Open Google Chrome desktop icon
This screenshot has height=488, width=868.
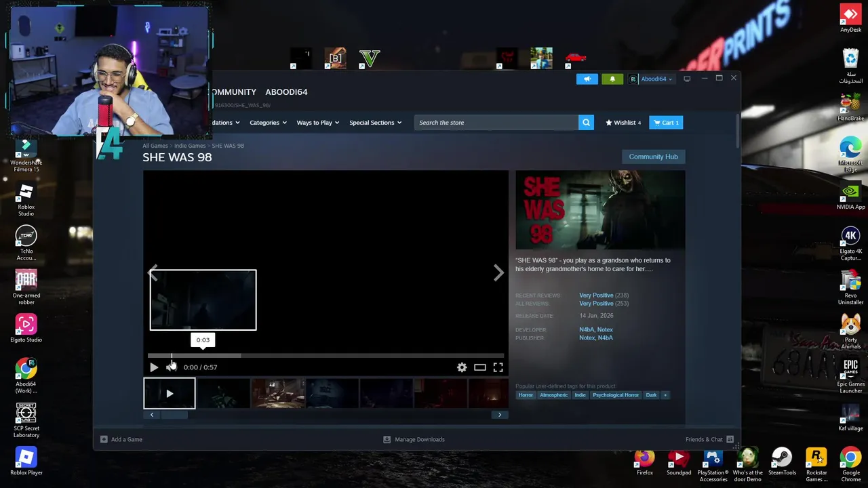[x=850, y=465]
